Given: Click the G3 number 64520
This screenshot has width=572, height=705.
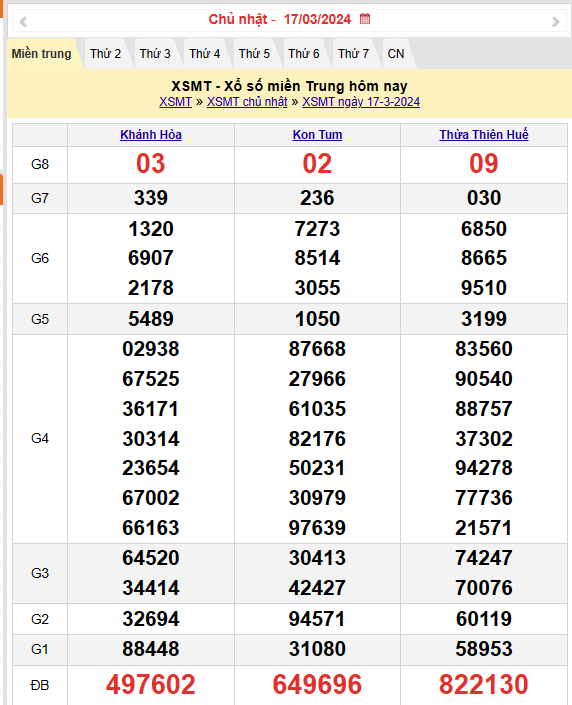Looking at the screenshot, I should [x=151, y=558].
